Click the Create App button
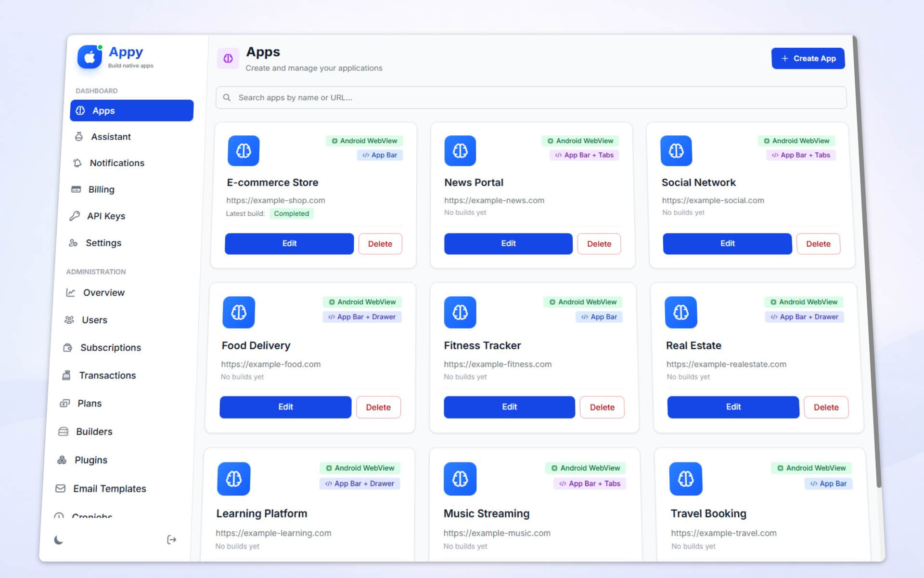 point(808,58)
